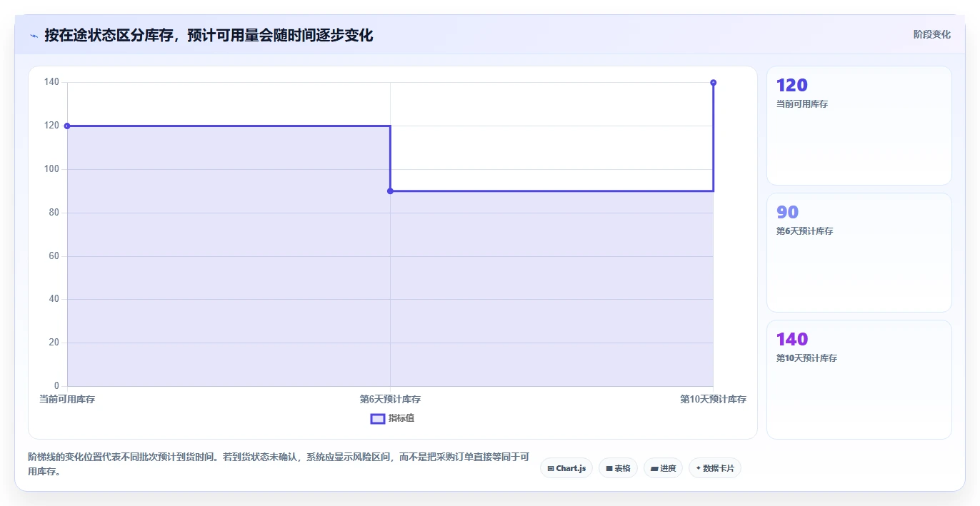
Task: Toggle the 指标值 legend item
Action: point(392,418)
